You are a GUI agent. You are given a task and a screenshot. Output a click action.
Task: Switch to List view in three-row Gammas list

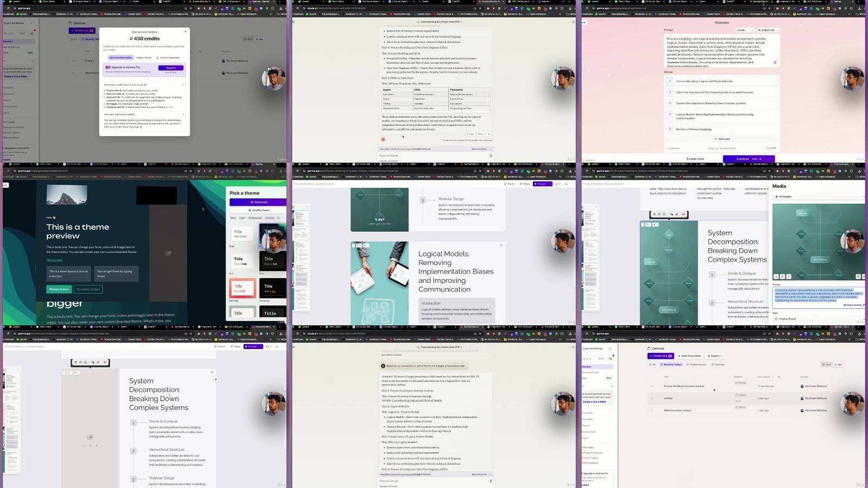[838, 365]
